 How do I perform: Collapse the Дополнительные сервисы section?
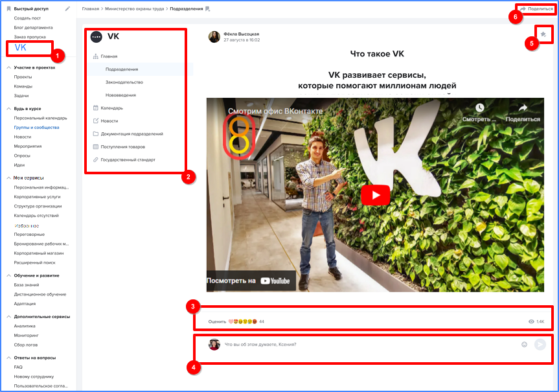[9, 316]
